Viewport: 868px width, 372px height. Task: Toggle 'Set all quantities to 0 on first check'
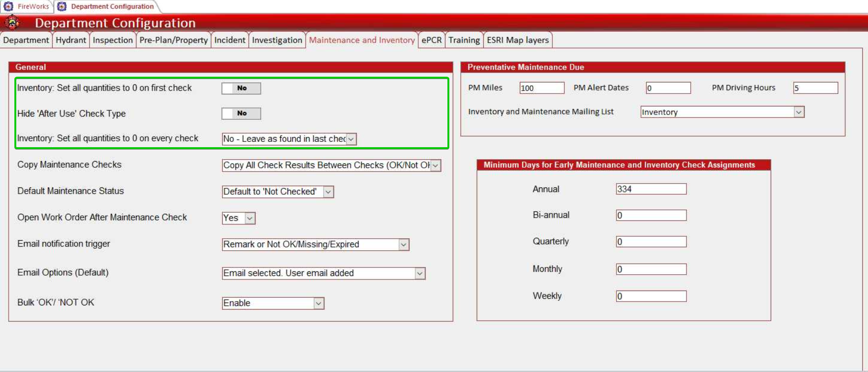click(241, 88)
